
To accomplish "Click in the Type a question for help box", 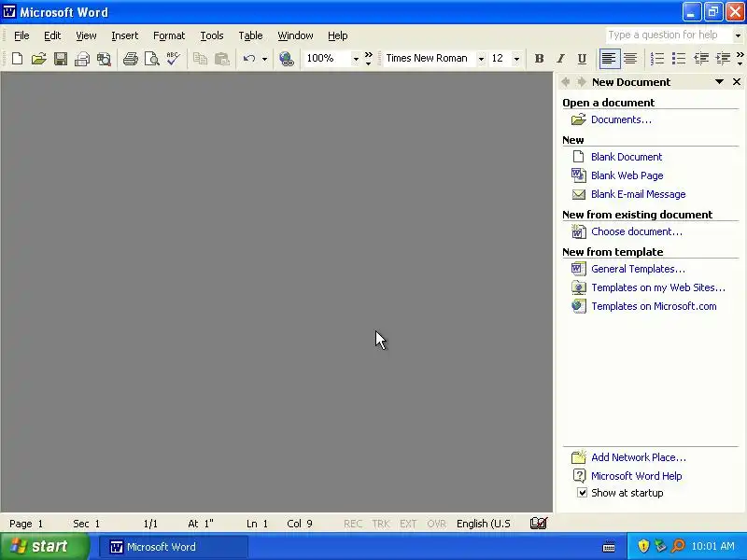I will click(668, 35).
